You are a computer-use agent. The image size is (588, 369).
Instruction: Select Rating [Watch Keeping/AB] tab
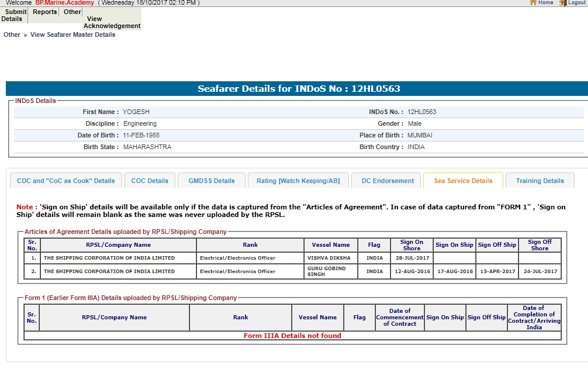tap(298, 181)
